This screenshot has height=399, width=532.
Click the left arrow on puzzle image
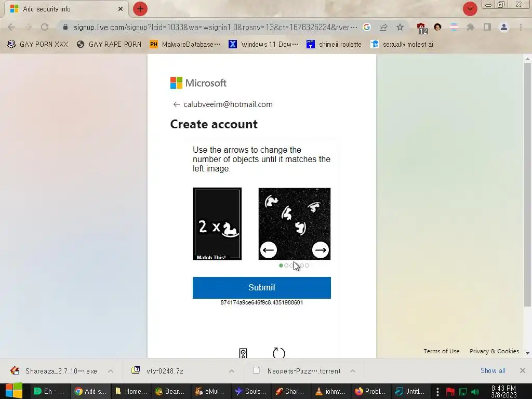coord(269,250)
